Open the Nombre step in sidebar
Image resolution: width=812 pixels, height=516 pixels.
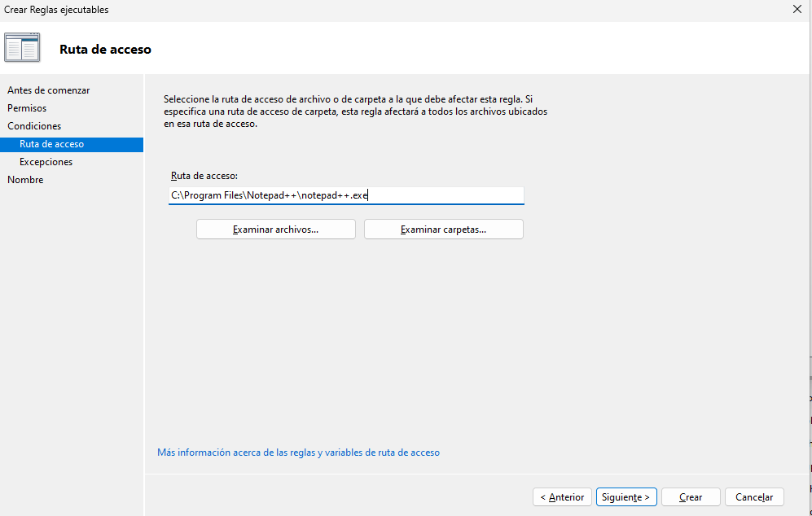25,180
